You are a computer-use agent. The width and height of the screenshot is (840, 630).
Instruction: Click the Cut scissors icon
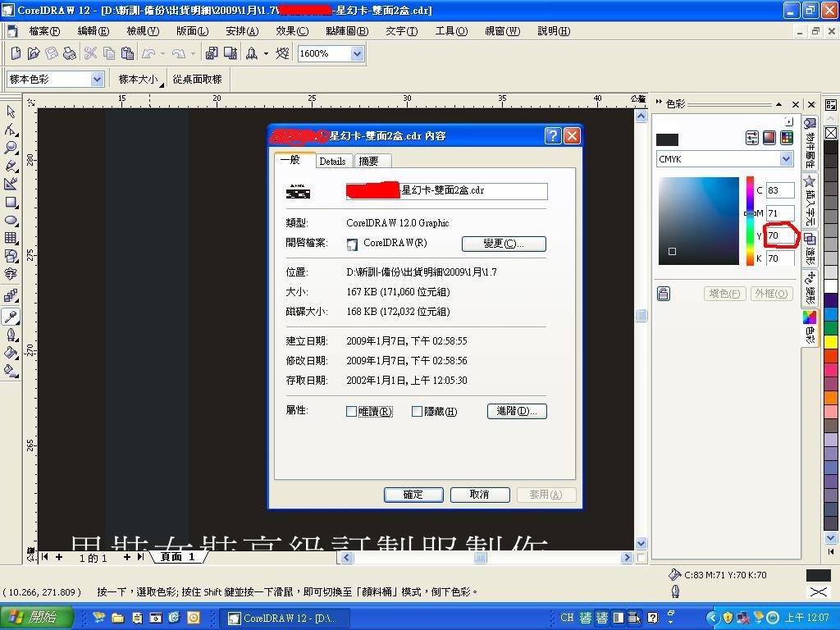[x=90, y=53]
